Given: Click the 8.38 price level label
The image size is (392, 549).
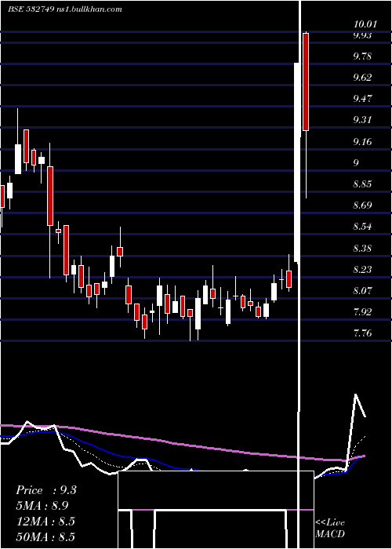Looking at the screenshot, I should pyautogui.click(x=362, y=249).
